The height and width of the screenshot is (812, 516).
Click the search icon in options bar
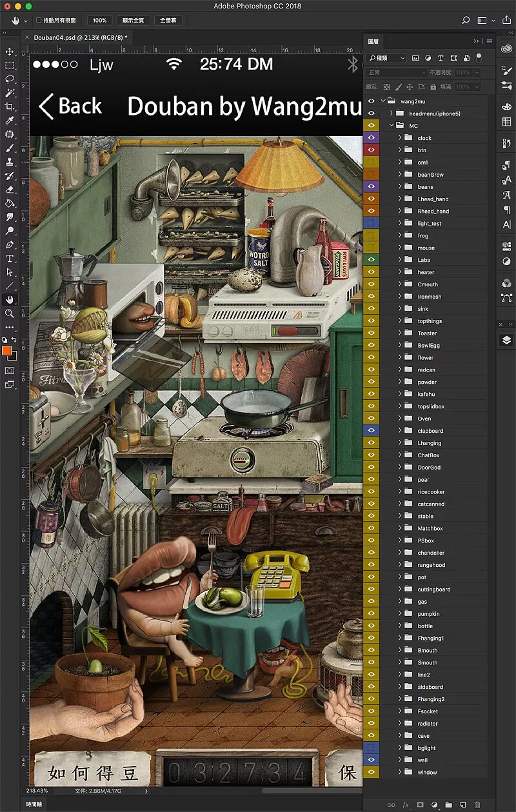465,20
